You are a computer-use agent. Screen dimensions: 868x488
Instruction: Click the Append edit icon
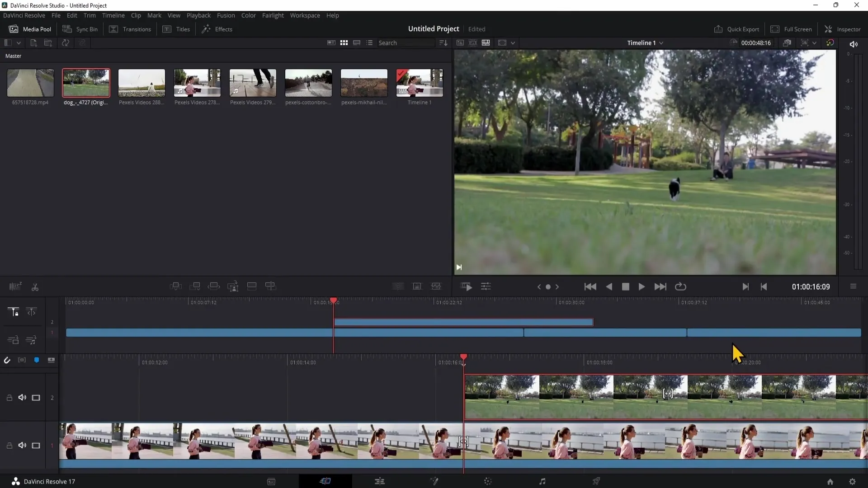tap(195, 286)
